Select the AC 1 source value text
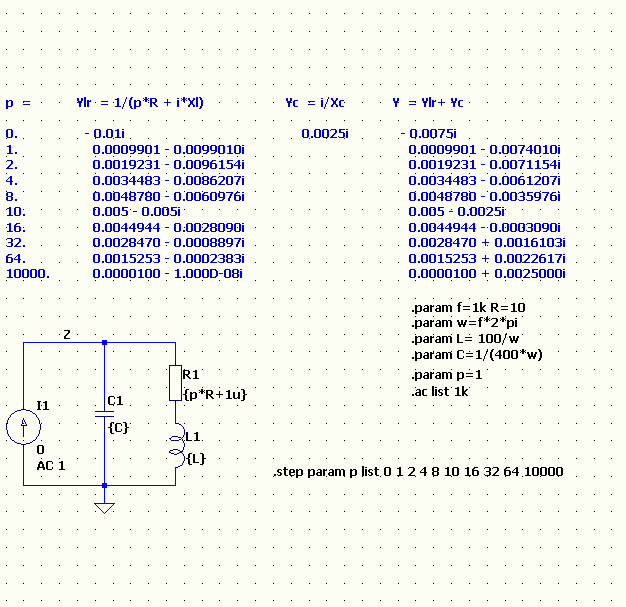 (51, 466)
